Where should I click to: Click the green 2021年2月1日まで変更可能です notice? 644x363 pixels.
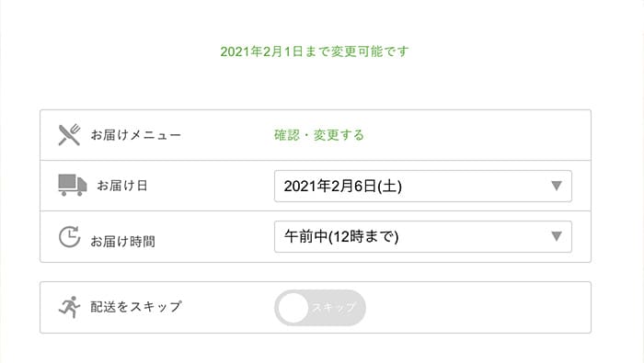pos(315,51)
